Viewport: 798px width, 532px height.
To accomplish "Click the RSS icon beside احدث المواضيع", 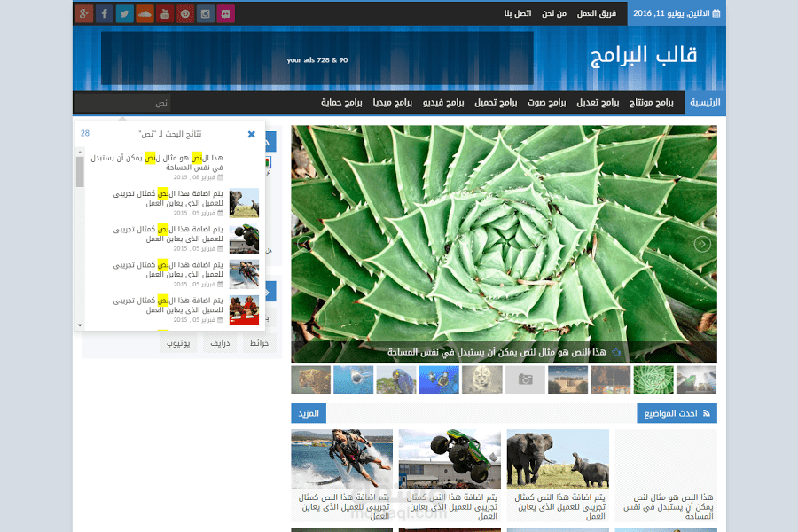I will pyautogui.click(x=707, y=413).
